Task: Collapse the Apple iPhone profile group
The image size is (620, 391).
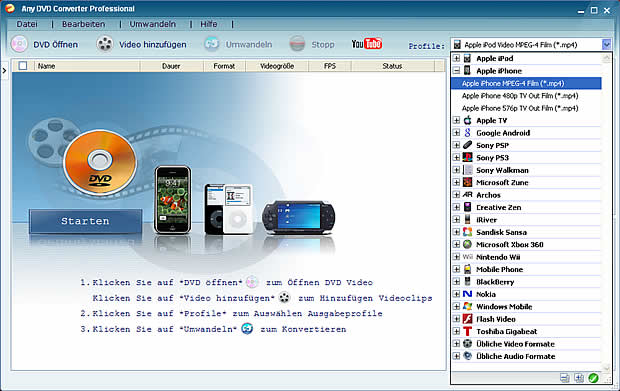Action: click(x=456, y=71)
